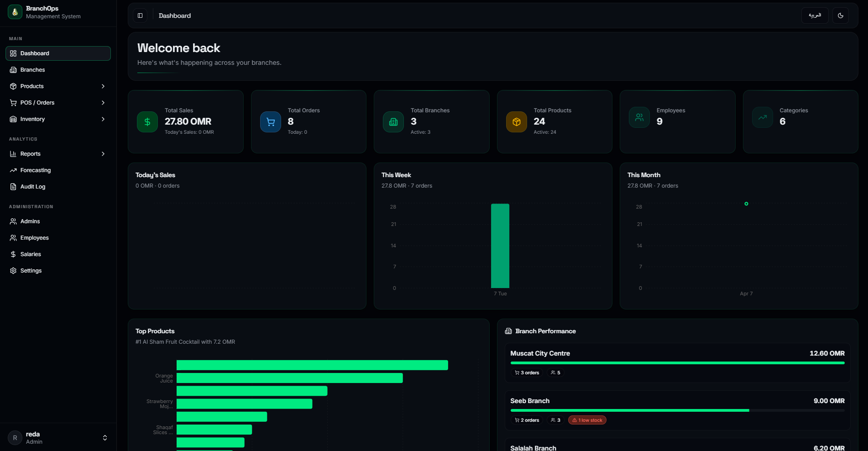Click the Today's Sales card title
Screen dimensions: 868x451
155,175
